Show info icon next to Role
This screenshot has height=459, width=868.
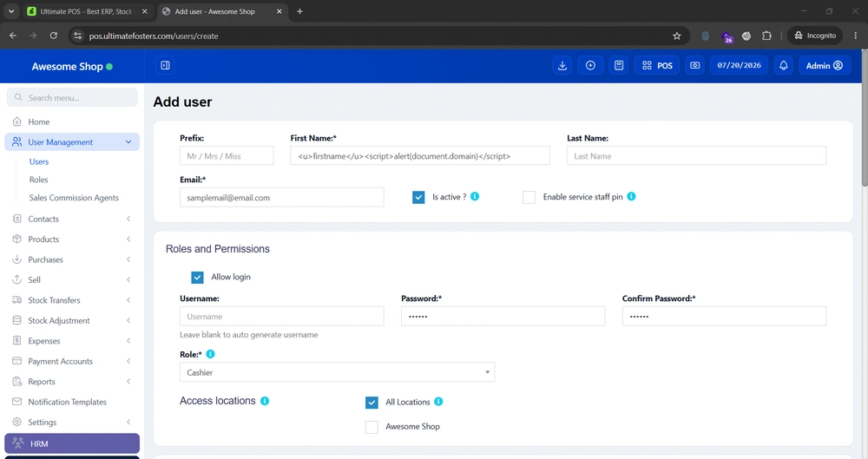(210, 354)
